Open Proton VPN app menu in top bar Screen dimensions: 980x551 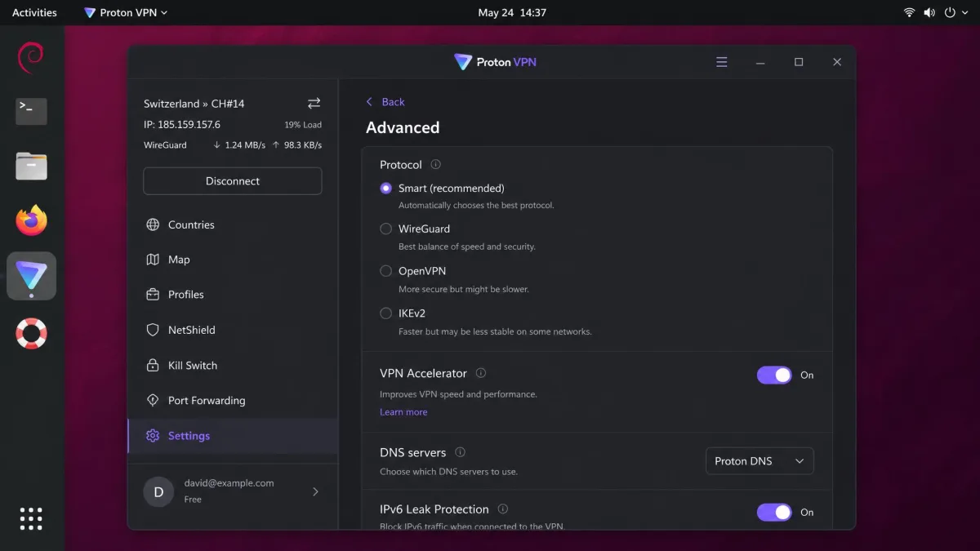[x=126, y=12]
